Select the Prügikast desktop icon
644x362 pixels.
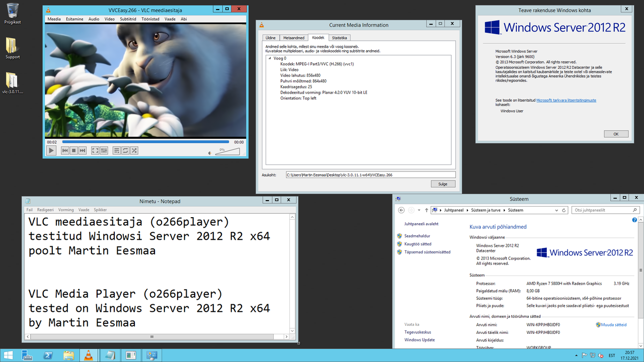pos(13,14)
